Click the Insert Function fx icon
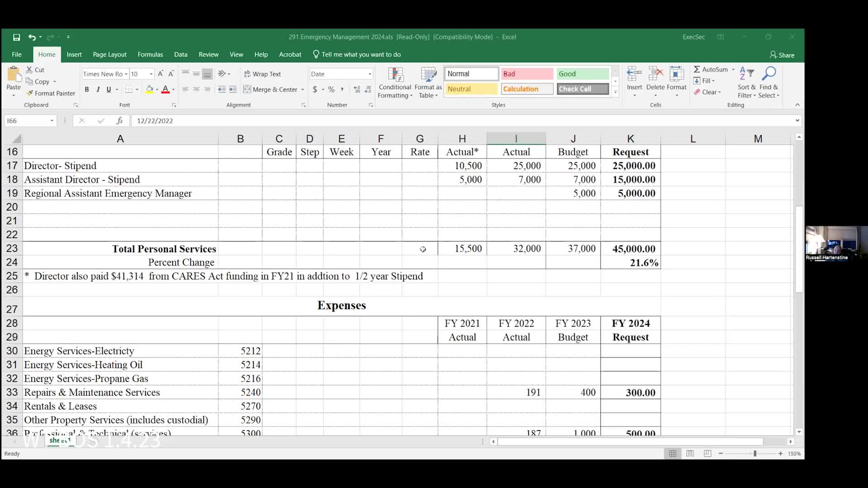The image size is (868, 488). 119,121
